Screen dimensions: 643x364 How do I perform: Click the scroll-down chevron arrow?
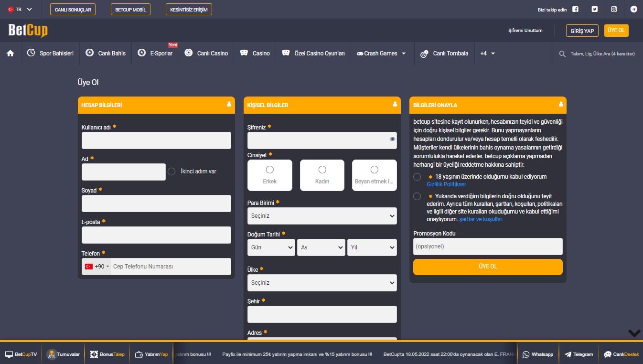point(634,333)
